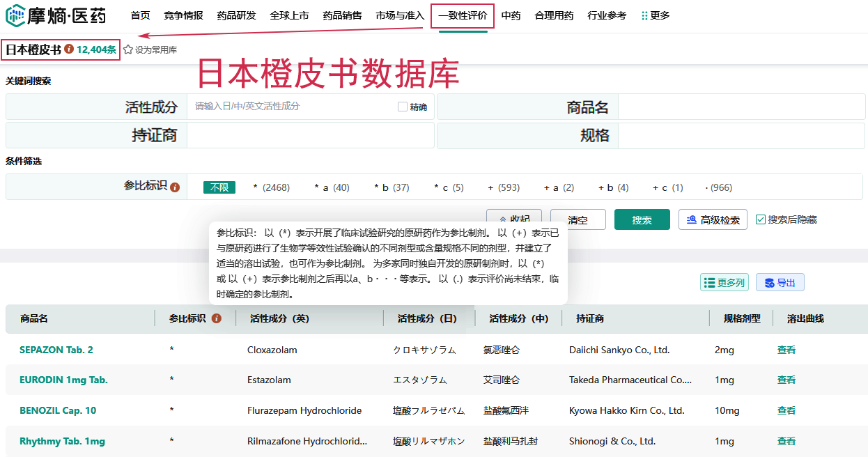Click the star icon 设为常用库
This screenshot has width=868, height=457.
click(128, 50)
